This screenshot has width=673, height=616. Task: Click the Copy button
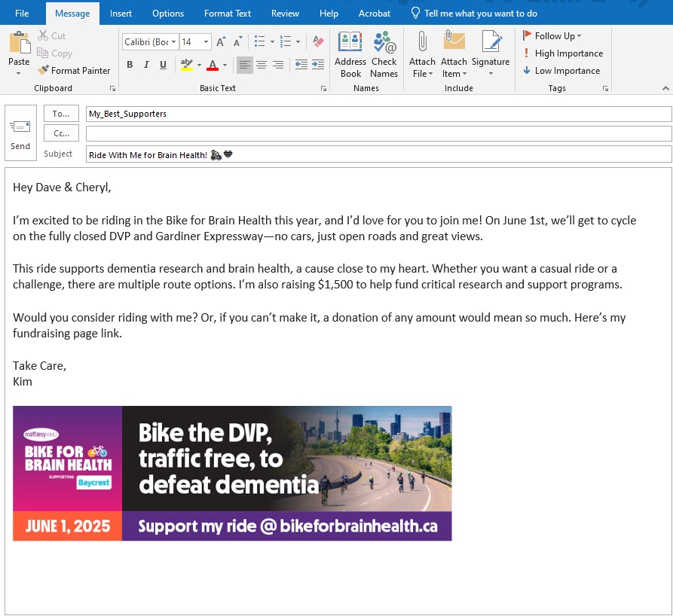point(54,53)
